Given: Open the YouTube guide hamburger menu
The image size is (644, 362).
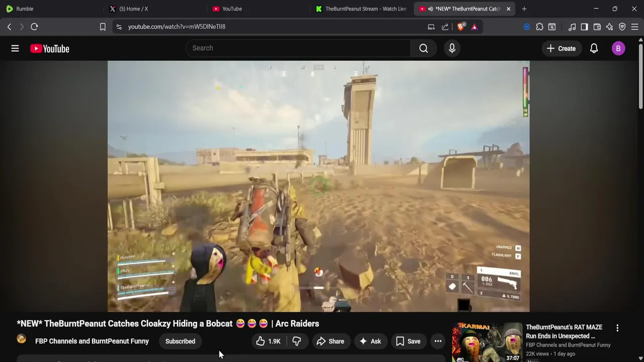Looking at the screenshot, I should pyautogui.click(x=15, y=48).
